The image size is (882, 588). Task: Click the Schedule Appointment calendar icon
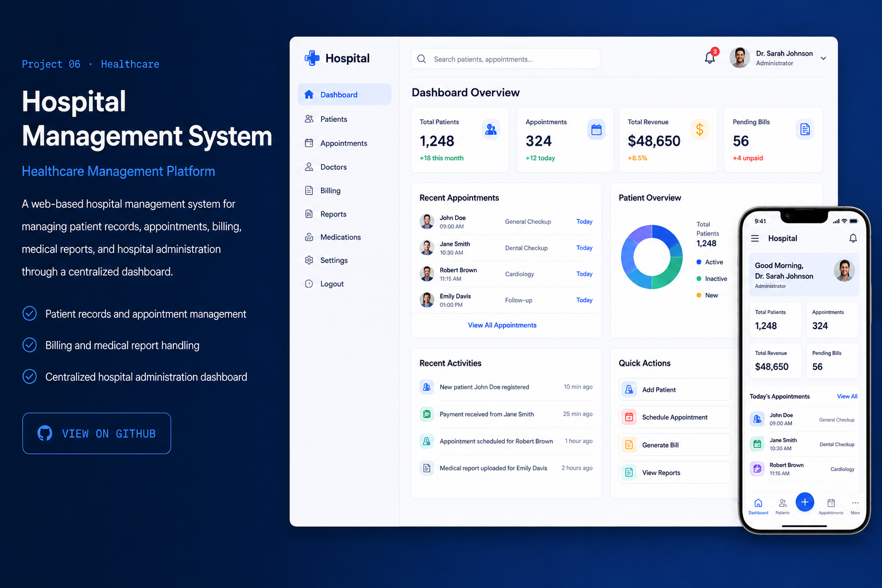pyautogui.click(x=629, y=417)
